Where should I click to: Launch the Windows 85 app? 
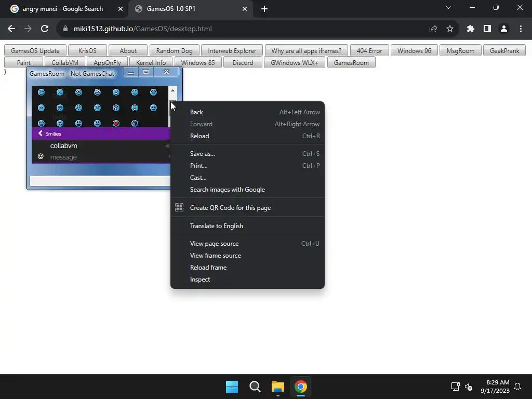pos(198,62)
